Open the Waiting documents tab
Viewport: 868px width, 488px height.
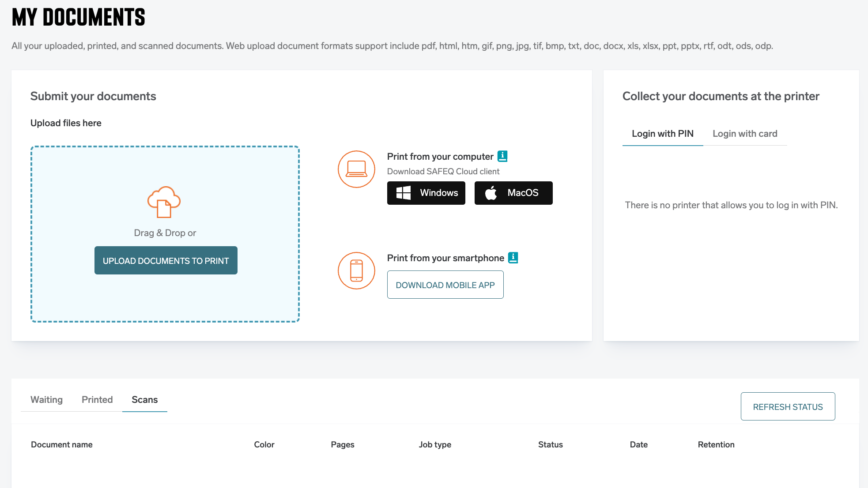point(46,400)
